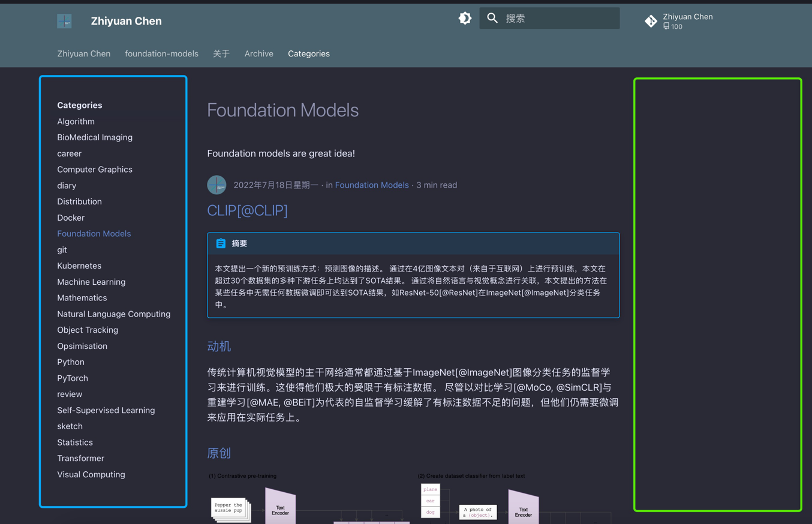Viewport: 812px width, 524px height.
Task: Click Zhiyuan Chen in the navigation menu
Action: (x=83, y=53)
